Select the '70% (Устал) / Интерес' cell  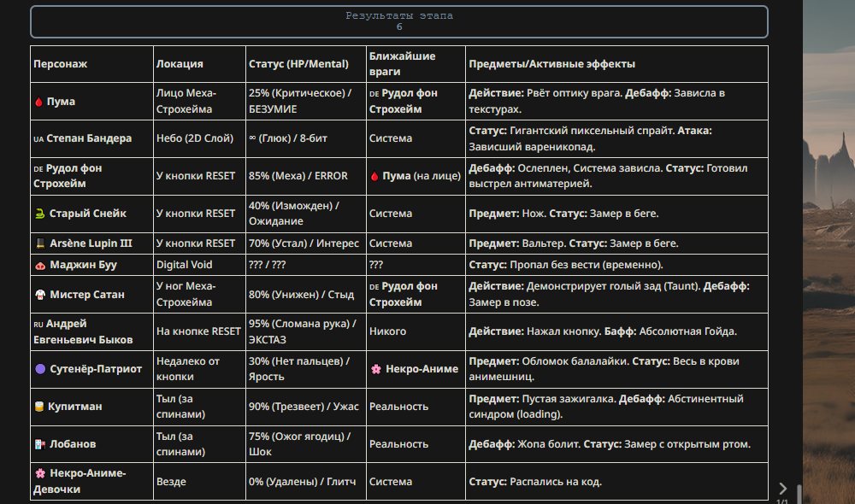pyautogui.click(x=306, y=243)
